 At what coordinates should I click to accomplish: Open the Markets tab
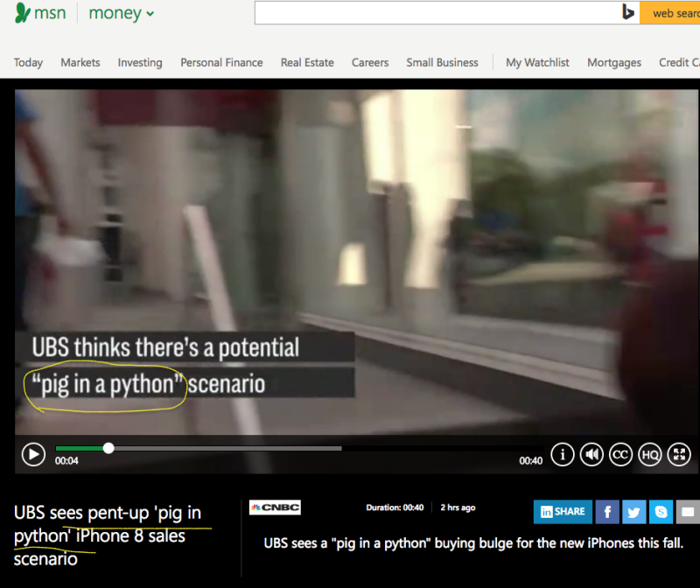click(x=80, y=62)
